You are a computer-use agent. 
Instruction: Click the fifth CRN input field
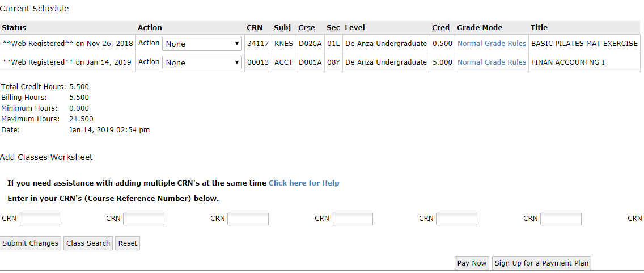(x=456, y=219)
